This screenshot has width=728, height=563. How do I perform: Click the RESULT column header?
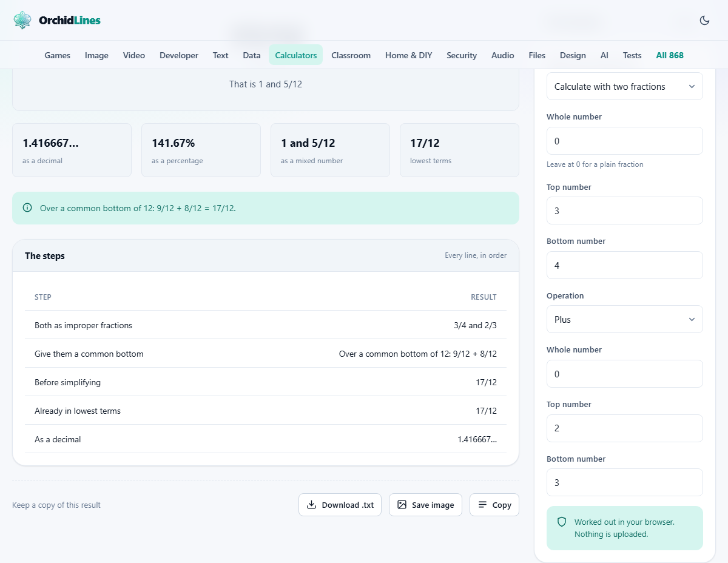tap(484, 297)
